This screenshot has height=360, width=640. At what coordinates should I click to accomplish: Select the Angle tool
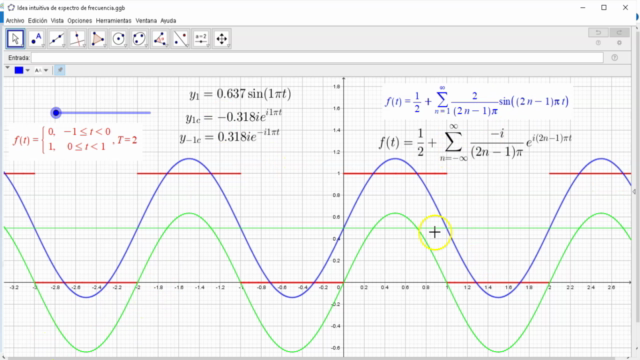pyautogui.click(x=160, y=39)
